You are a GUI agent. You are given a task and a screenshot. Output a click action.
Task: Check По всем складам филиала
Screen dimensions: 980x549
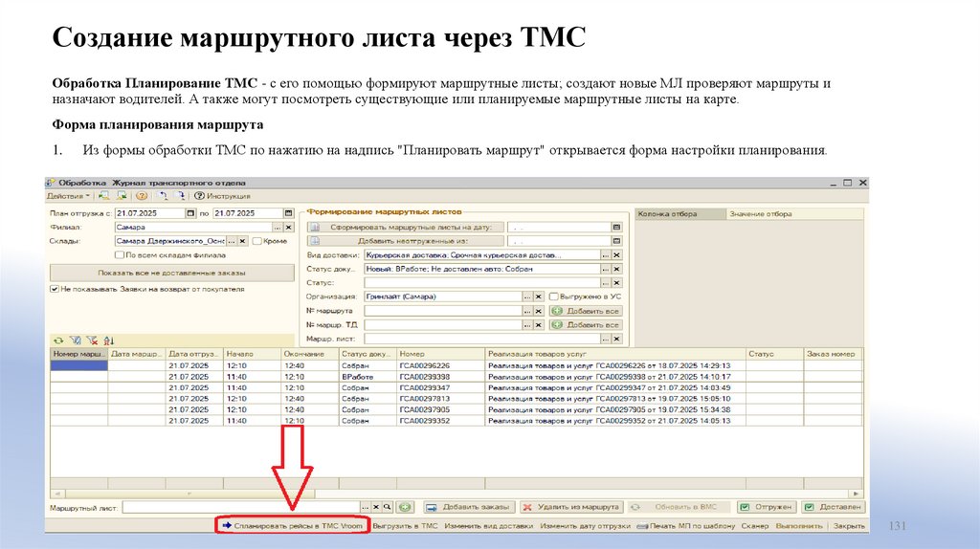(x=120, y=254)
